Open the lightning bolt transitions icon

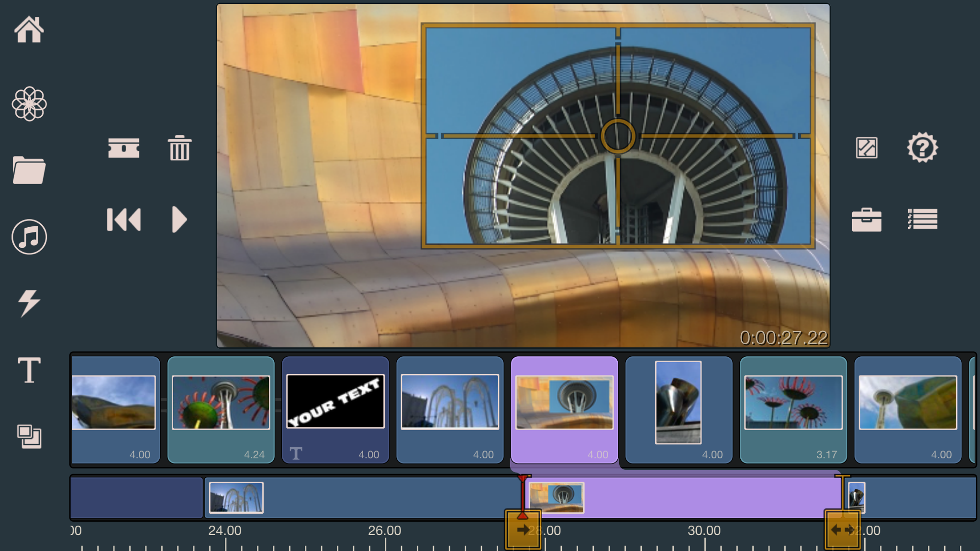(29, 303)
